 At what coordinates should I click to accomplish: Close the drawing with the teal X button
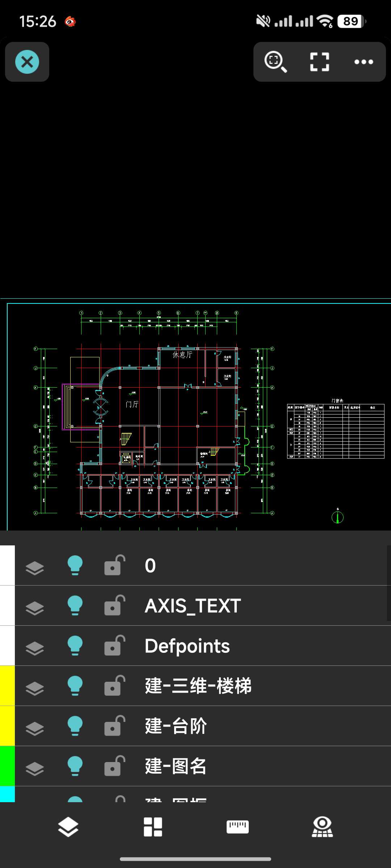pos(27,62)
